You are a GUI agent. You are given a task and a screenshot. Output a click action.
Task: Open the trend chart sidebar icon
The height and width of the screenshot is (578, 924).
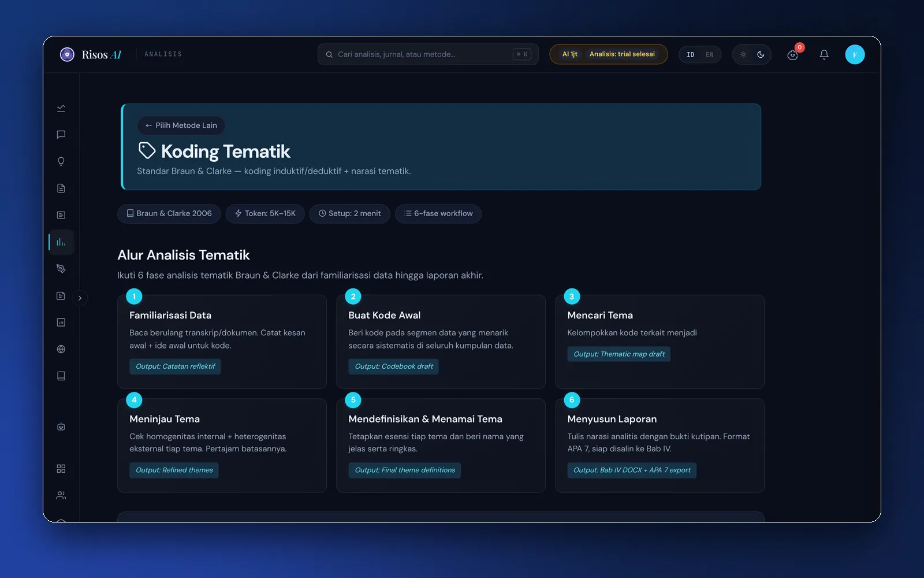(x=61, y=108)
